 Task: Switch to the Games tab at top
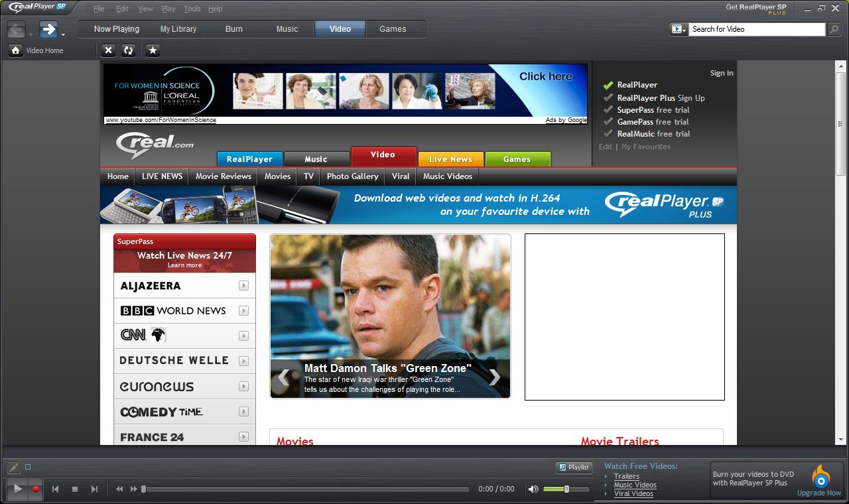point(393,29)
